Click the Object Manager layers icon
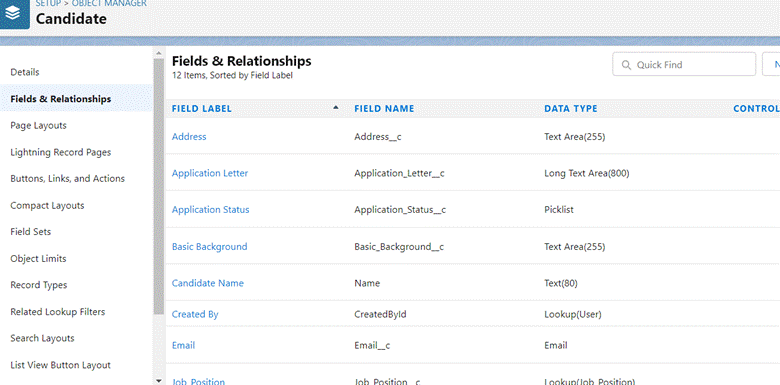Viewport: 780px width, 385px height. (x=14, y=13)
